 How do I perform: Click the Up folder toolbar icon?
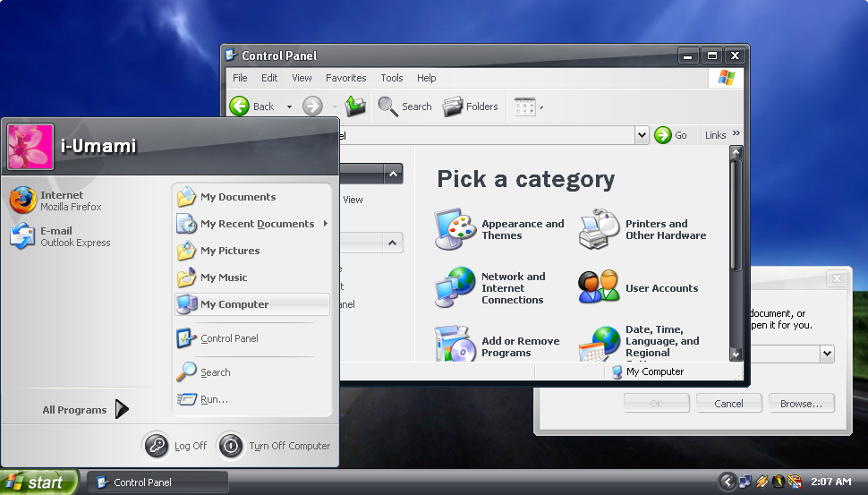(x=356, y=107)
